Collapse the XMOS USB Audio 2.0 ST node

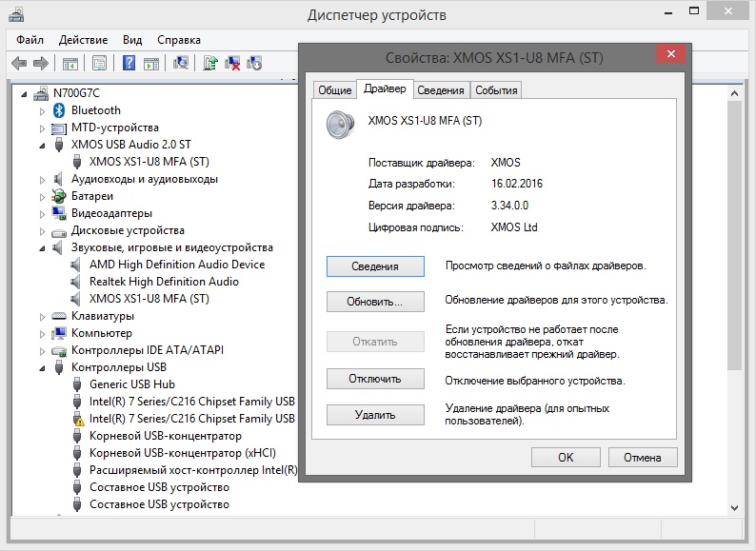point(43,146)
